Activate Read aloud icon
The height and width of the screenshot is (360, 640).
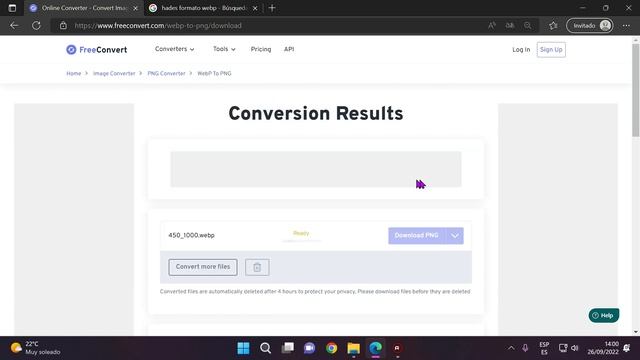click(x=492, y=26)
